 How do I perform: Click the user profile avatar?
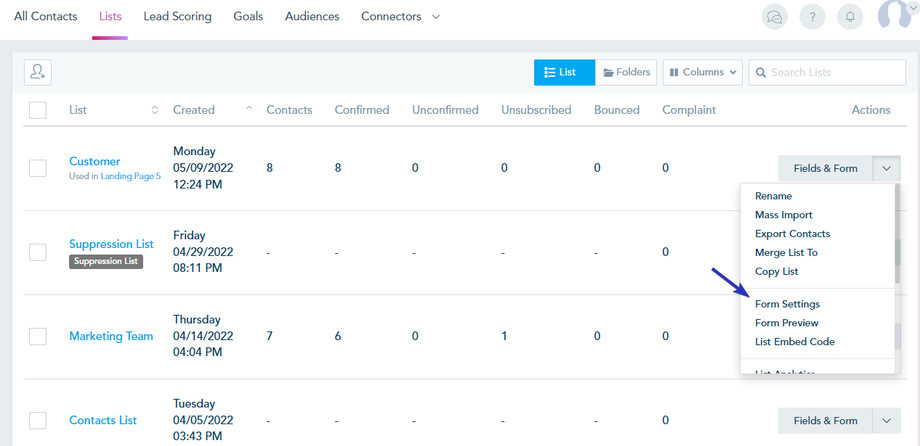pos(893,15)
